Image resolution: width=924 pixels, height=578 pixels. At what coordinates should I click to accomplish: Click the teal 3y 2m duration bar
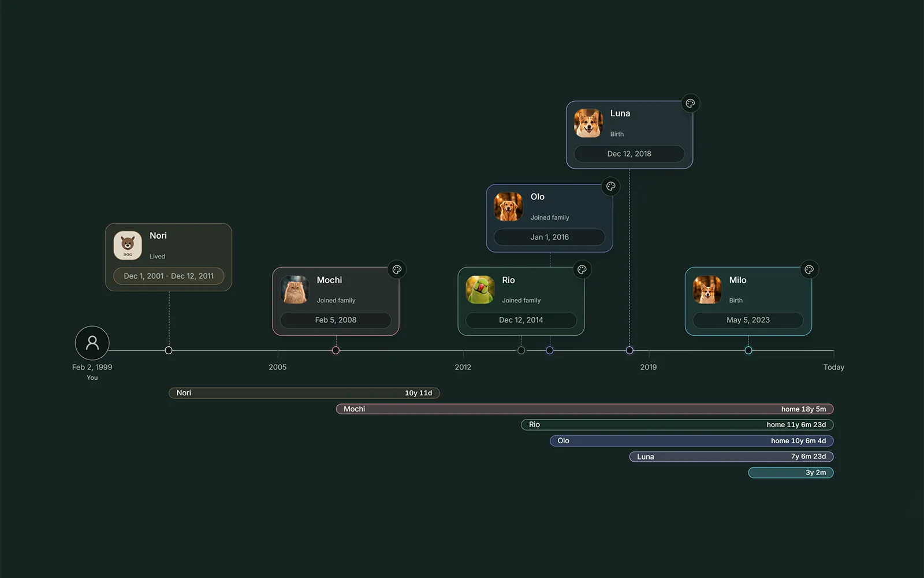coord(791,473)
